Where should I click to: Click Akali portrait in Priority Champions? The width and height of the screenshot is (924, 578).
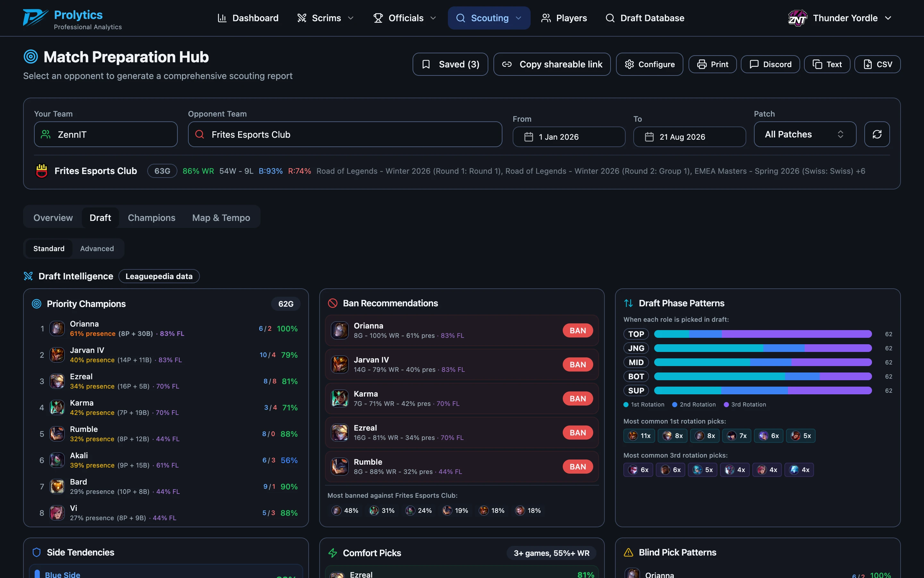tap(57, 460)
